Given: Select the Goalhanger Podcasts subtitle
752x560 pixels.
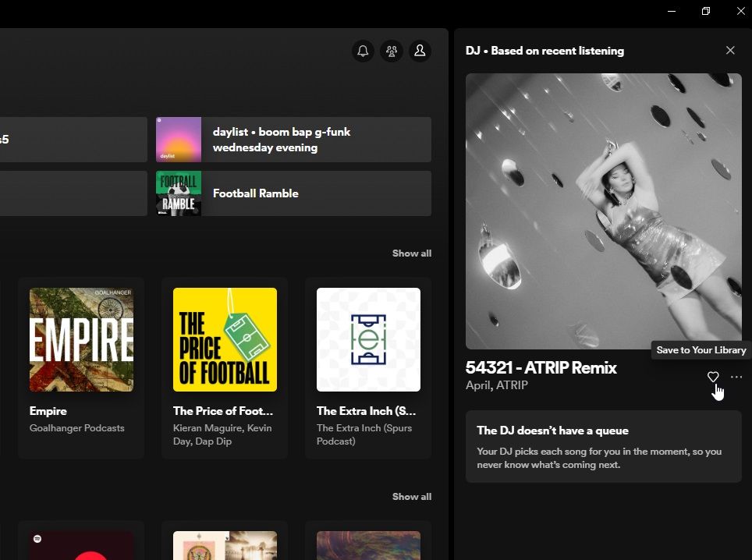Looking at the screenshot, I should coord(76,427).
